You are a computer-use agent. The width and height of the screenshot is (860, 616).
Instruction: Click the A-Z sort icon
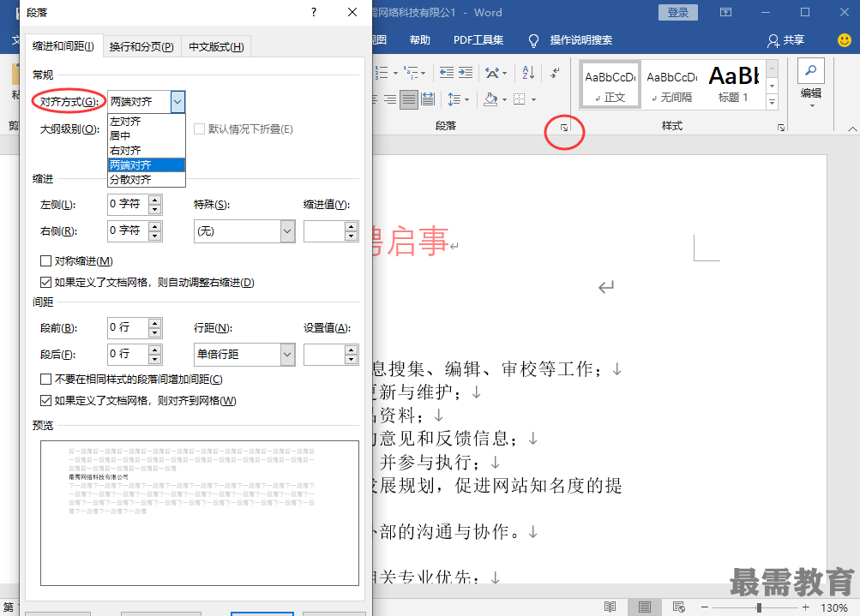click(528, 72)
